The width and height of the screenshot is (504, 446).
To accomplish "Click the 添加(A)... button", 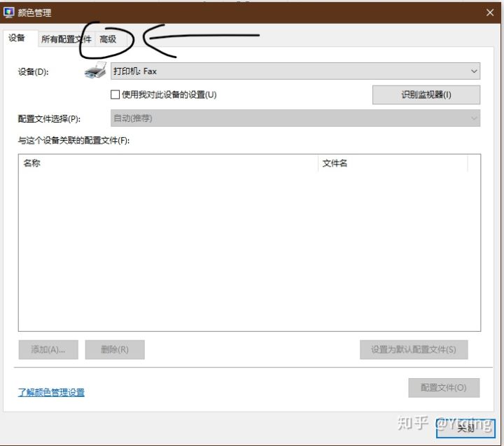I will point(48,349).
